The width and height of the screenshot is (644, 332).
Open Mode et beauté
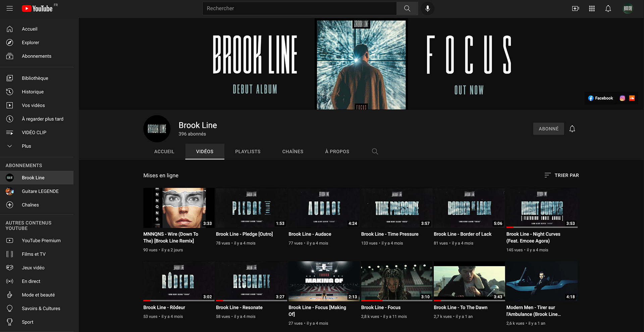[37, 295]
